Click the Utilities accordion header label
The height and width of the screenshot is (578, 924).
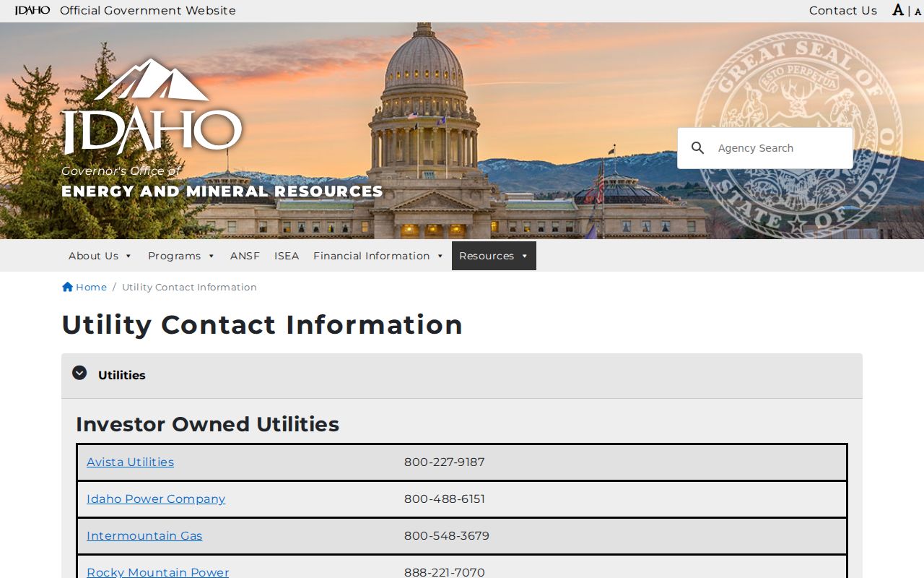click(x=122, y=376)
